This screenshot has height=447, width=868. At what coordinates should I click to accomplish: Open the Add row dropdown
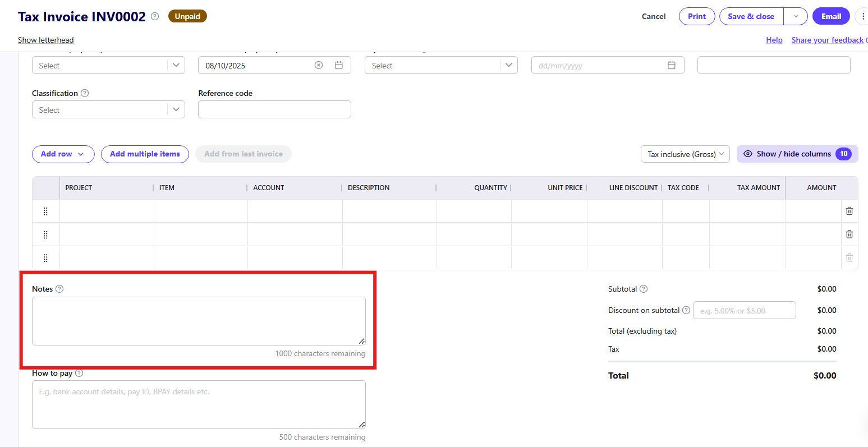63,154
